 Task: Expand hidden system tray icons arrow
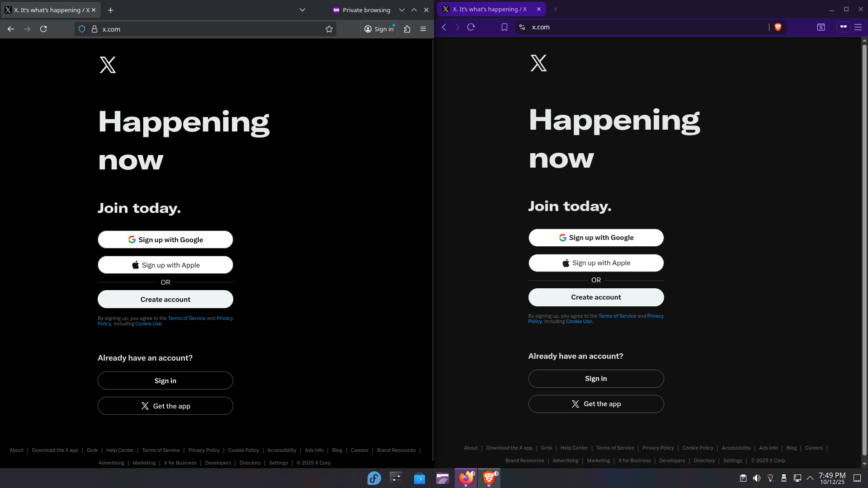coord(810,478)
